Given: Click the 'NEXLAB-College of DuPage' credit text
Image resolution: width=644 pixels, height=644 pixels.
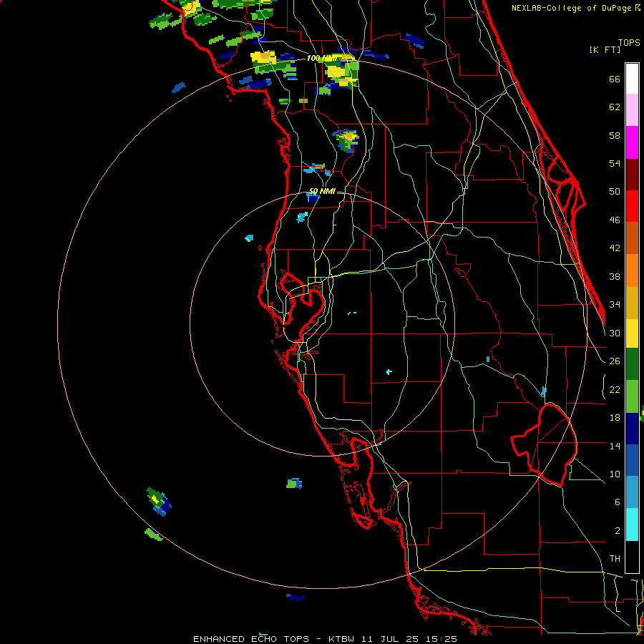Looking at the screenshot, I should tap(572, 8).
